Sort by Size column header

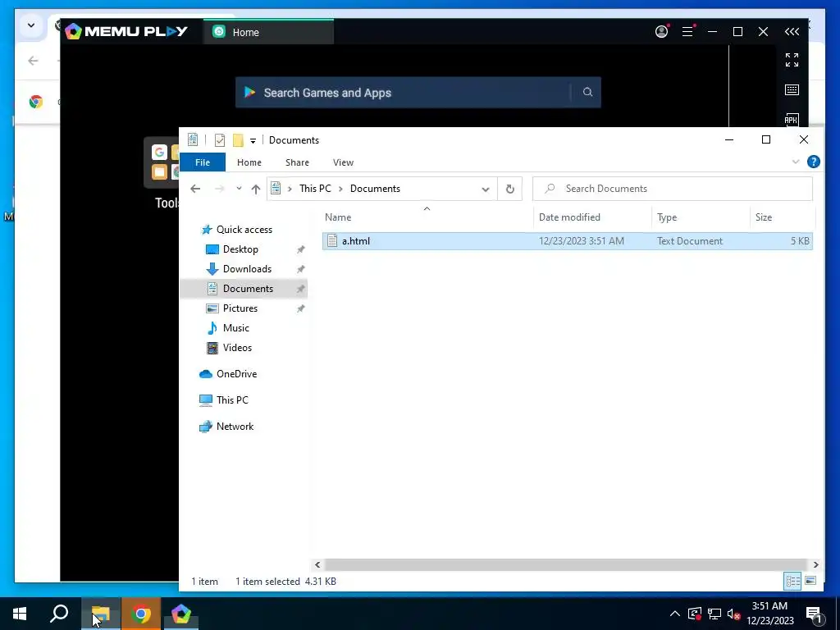coord(782,217)
